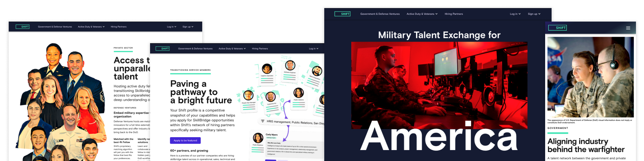Click the "Military Talent Exchange for" heading
644x161 pixels.
pos(439,35)
